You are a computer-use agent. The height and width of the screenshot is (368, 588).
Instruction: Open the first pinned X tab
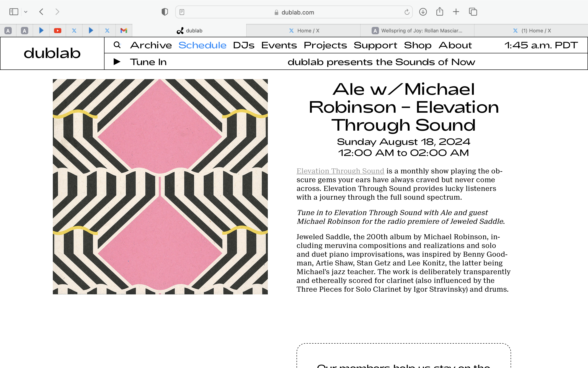[x=74, y=31]
